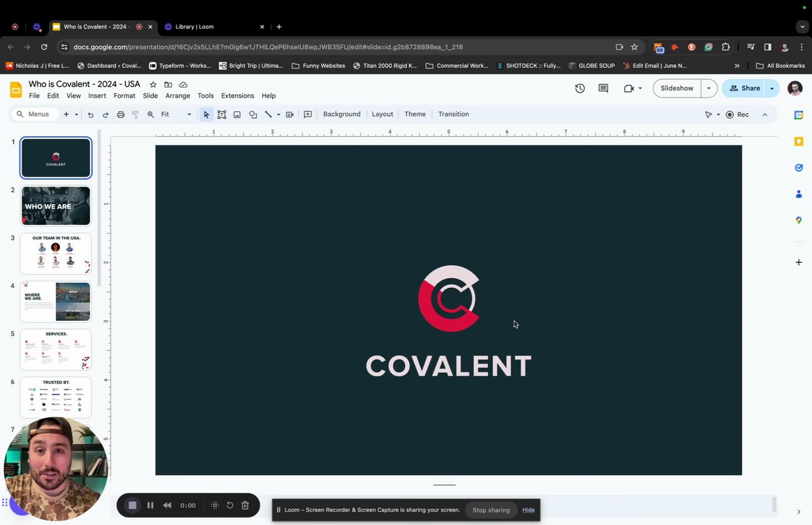Image resolution: width=812 pixels, height=525 pixels.
Task: Expand the Line tool dropdown arrow
Action: click(278, 115)
